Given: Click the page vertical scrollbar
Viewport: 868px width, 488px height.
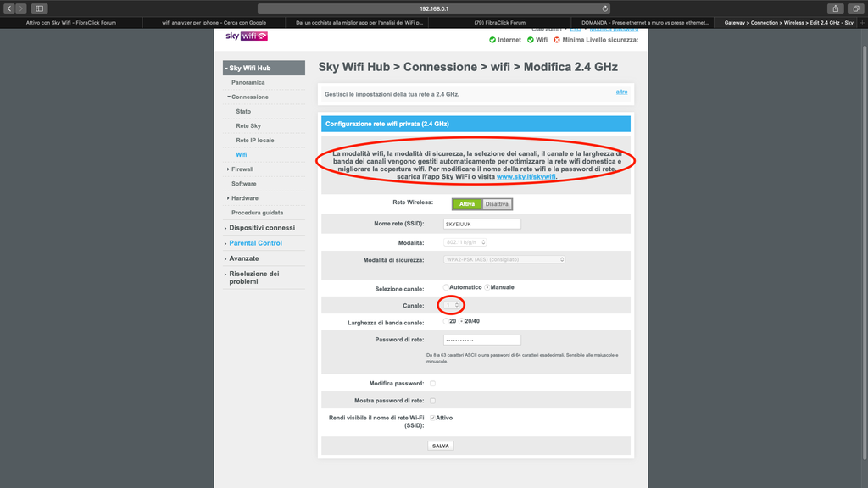Looking at the screenshot, I should (x=865, y=252).
